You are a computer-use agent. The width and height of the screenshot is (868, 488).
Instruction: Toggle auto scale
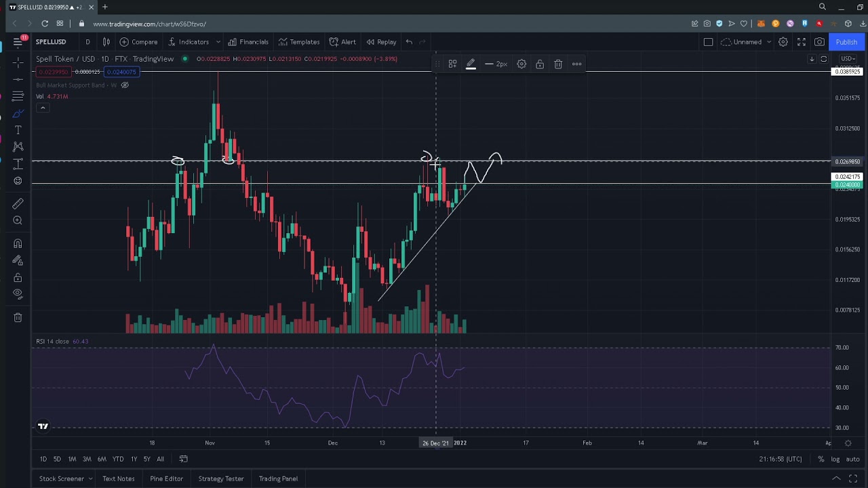pos(853,459)
